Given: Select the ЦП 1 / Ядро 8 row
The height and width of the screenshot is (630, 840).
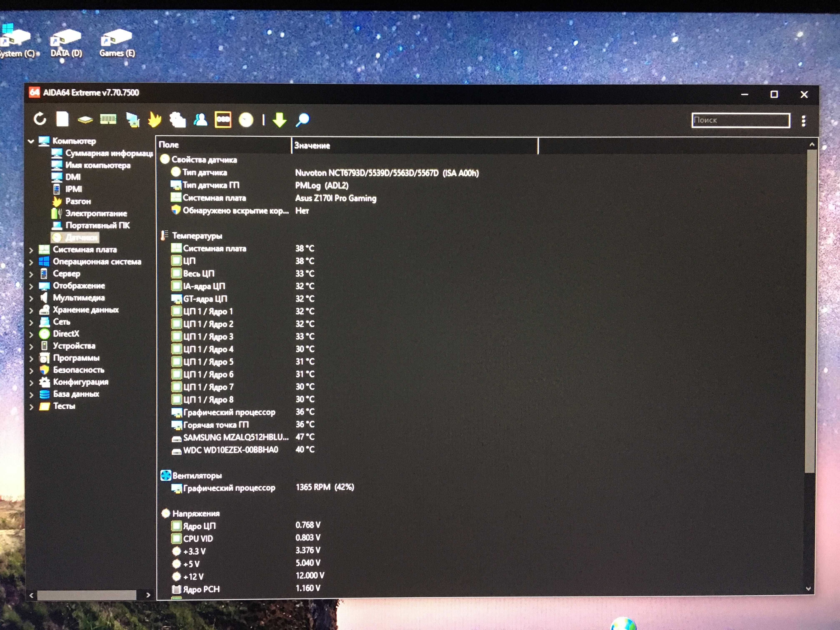Looking at the screenshot, I should 243,400.
